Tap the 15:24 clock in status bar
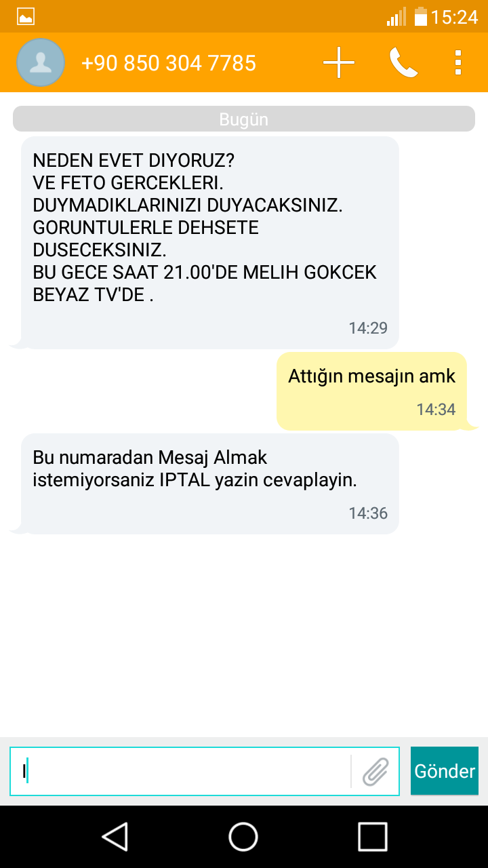The height and width of the screenshot is (868, 488). pos(454,17)
